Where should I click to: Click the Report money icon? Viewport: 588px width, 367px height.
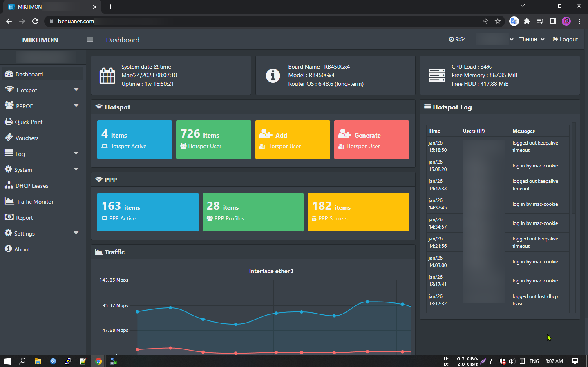9,217
